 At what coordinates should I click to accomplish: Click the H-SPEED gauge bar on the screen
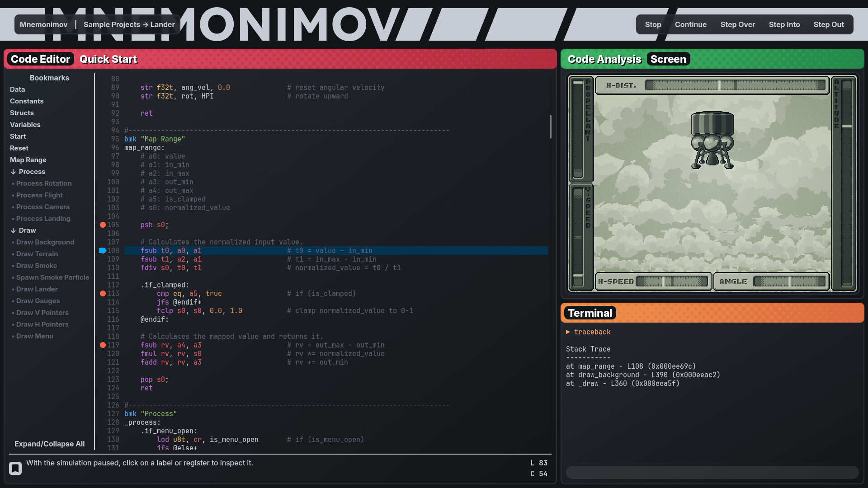tap(672, 281)
